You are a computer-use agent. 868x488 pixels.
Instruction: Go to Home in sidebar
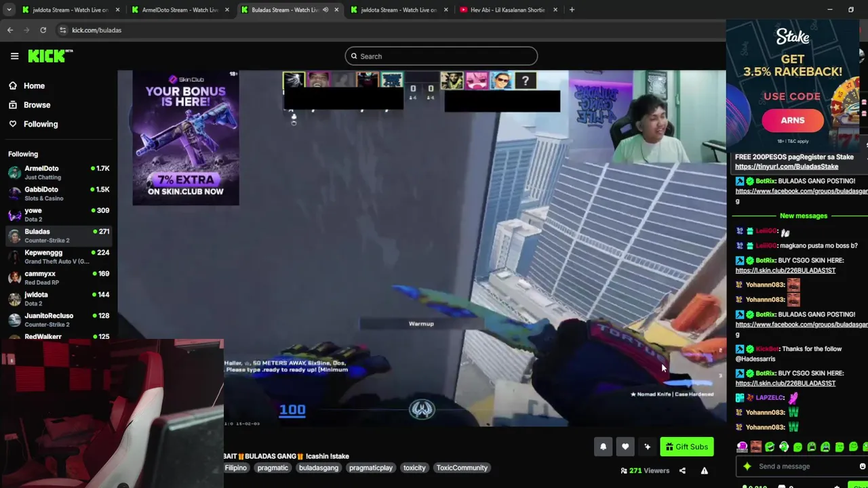(34, 86)
